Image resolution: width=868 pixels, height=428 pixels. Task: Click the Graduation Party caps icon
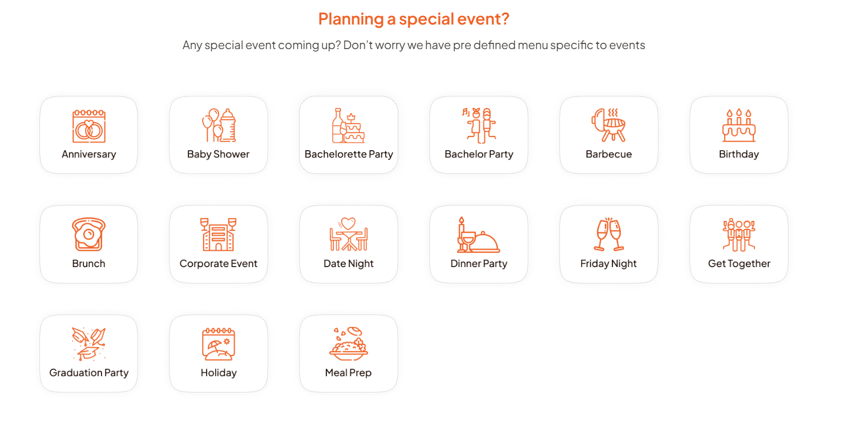coord(89,344)
